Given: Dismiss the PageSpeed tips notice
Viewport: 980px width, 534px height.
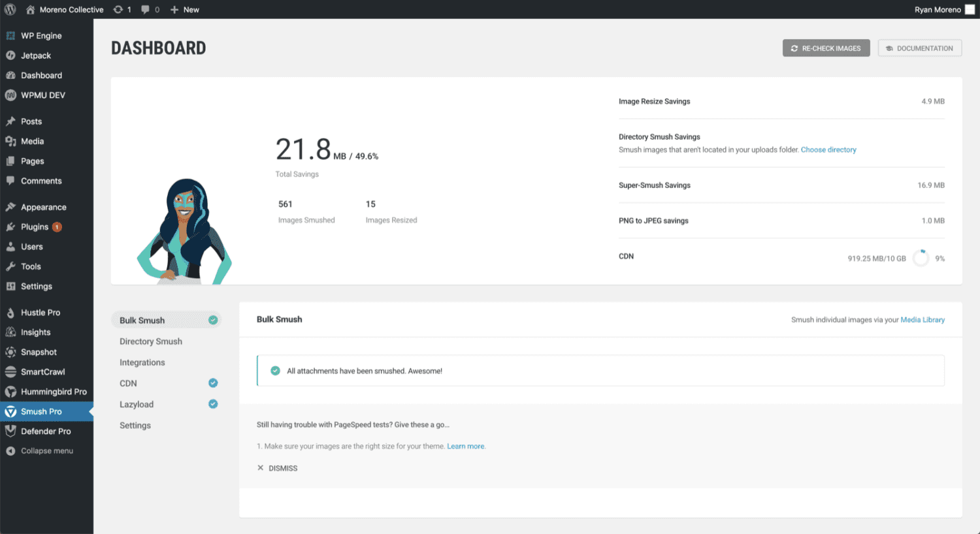Looking at the screenshot, I should pyautogui.click(x=278, y=467).
